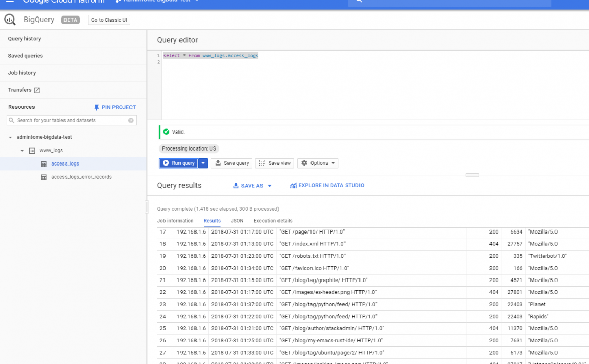Click the Options gear icon
The height and width of the screenshot is (364, 589).
pos(304,163)
